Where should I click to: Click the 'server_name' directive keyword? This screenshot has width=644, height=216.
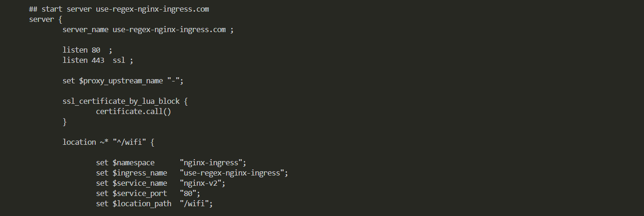[86, 30]
